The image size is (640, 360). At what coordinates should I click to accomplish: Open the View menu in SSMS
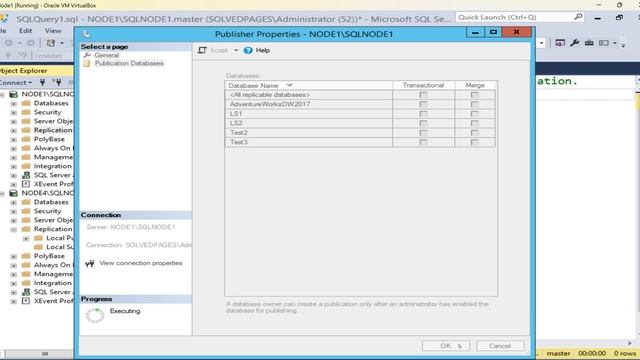pyautogui.click(x=53, y=31)
